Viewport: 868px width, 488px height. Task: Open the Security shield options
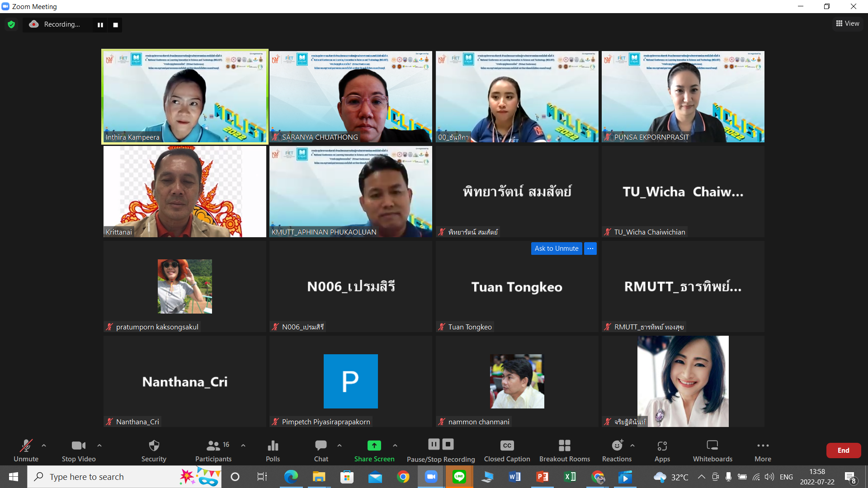click(x=154, y=450)
